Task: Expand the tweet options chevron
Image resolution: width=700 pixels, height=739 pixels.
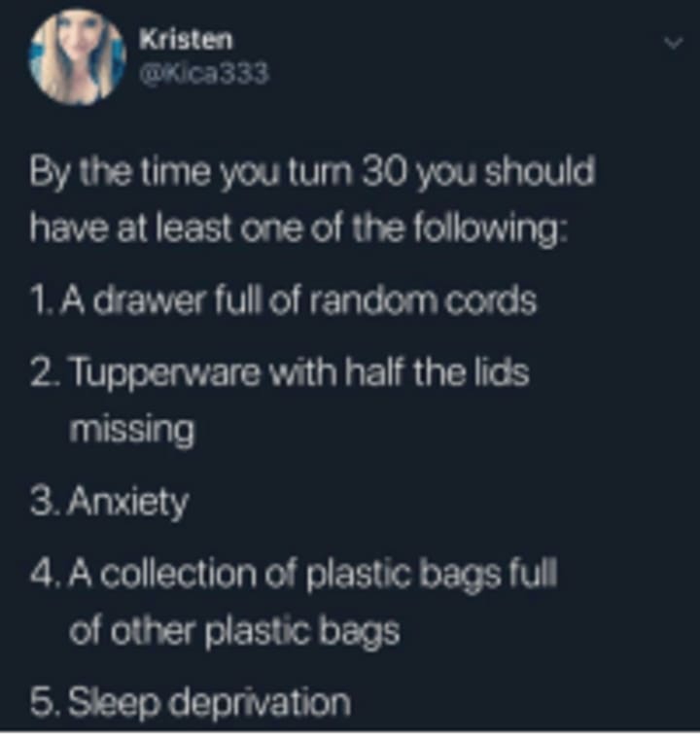Action: 674,44
